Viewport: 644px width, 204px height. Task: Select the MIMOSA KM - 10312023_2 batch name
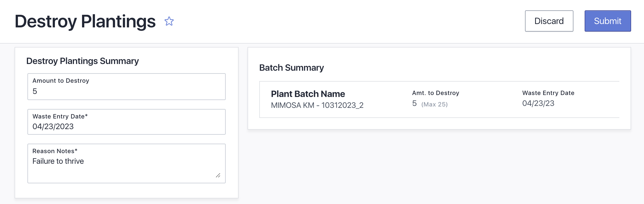tap(317, 105)
